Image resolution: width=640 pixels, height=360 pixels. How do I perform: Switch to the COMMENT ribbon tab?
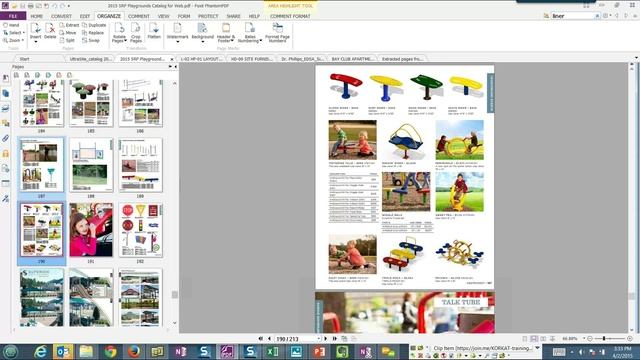[139, 16]
